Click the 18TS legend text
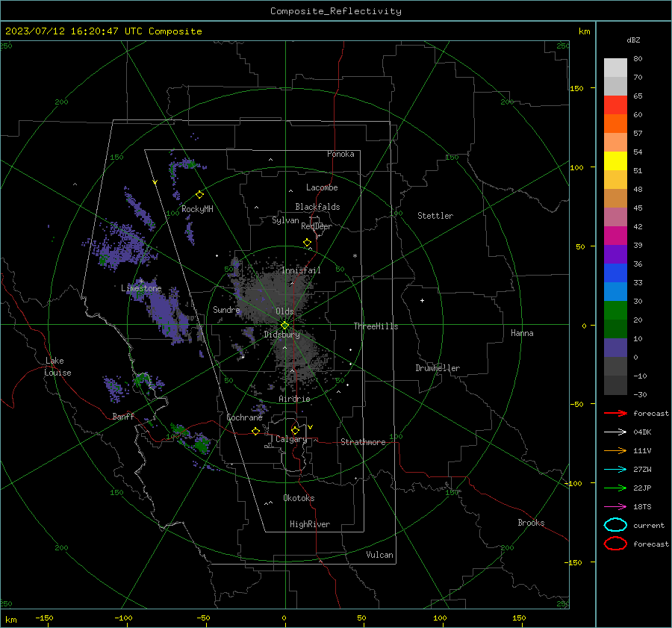The height and width of the screenshot is (628, 672). click(x=642, y=507)
